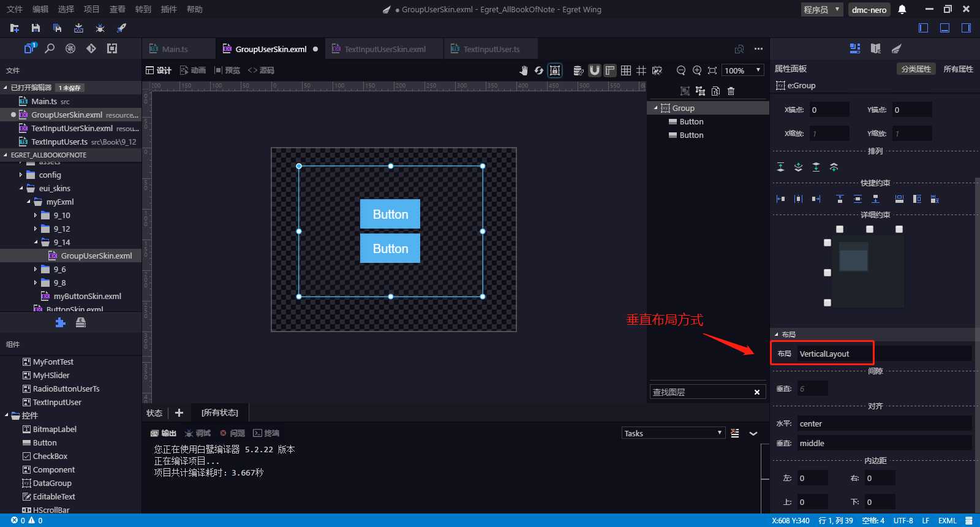The width and height of the screenshot is (980, 527).
Task: Click the VerticalLayout layout field
Action: 884,354
